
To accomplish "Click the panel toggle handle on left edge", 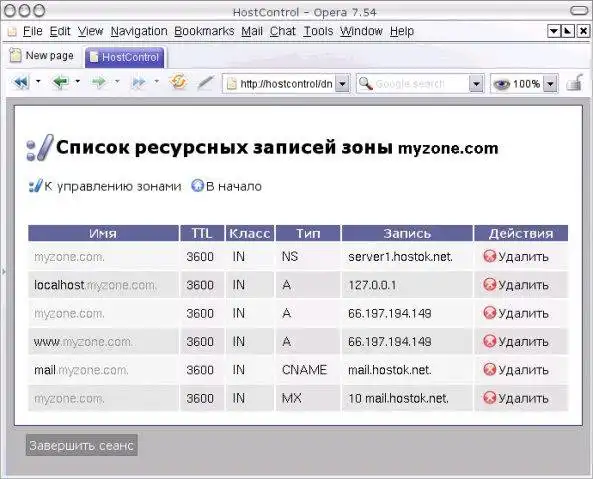I will [3, 271].
